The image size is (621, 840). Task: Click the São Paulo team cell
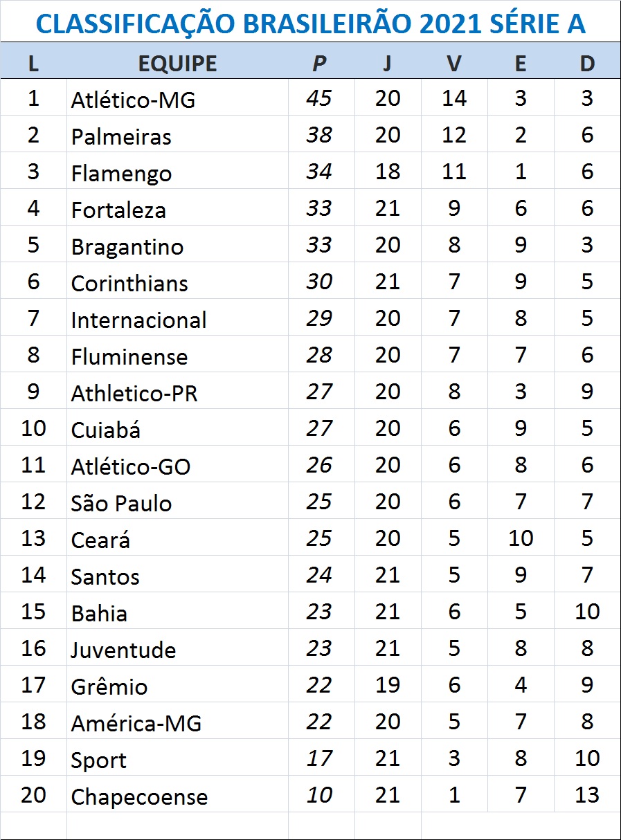click(x=121, y=503)
